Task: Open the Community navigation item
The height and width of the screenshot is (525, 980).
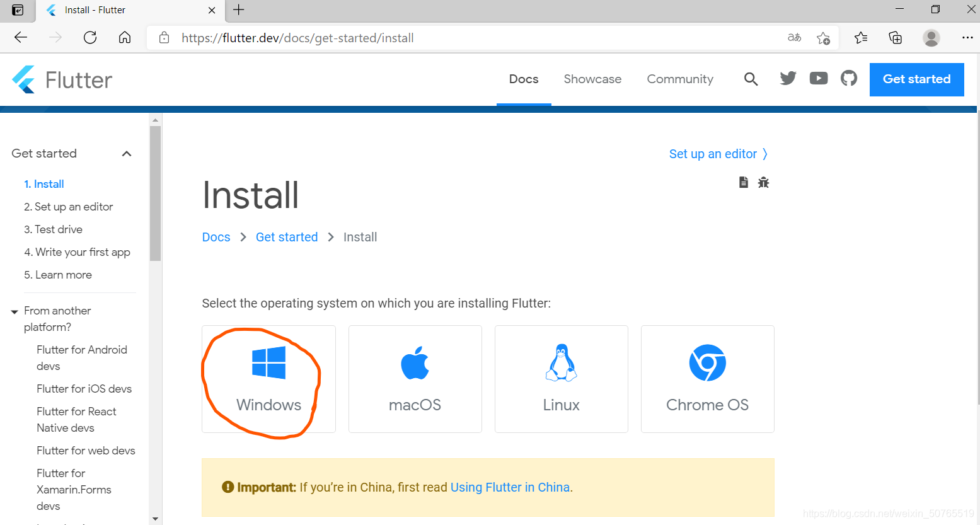Action: pyautogui.click(x=680, y=79)
